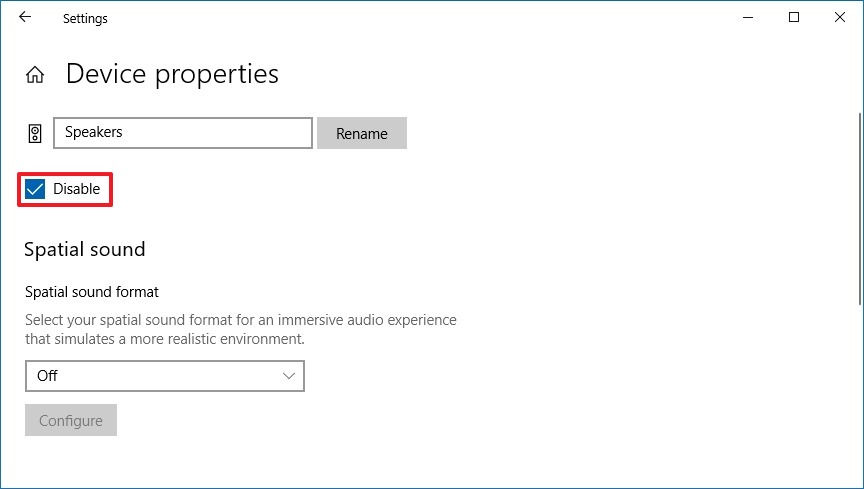The width and height of the screenshot is (864, 489).
Task: Click the vertical scrollbar thumb
Action: click(860, 208)
